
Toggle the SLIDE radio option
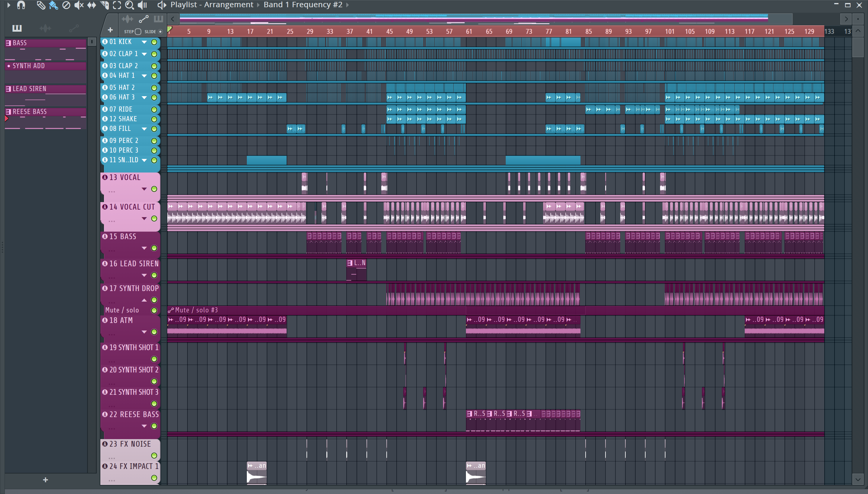click(x=160, y=32)
